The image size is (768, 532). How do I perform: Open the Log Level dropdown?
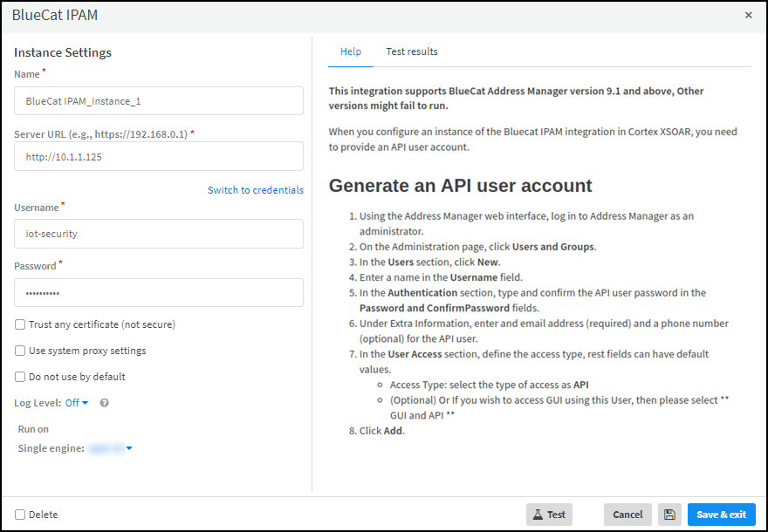(77, 403)
